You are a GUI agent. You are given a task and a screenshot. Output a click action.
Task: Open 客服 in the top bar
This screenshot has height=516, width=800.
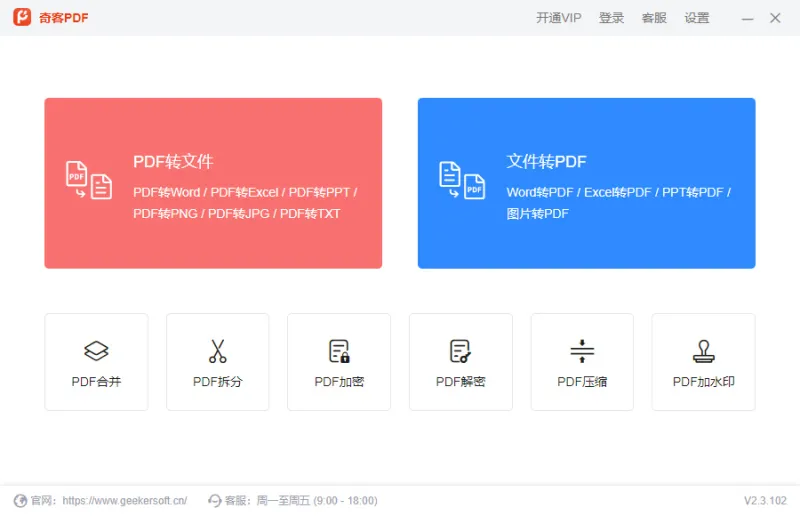pyautogui.click(x=654, y=18)
